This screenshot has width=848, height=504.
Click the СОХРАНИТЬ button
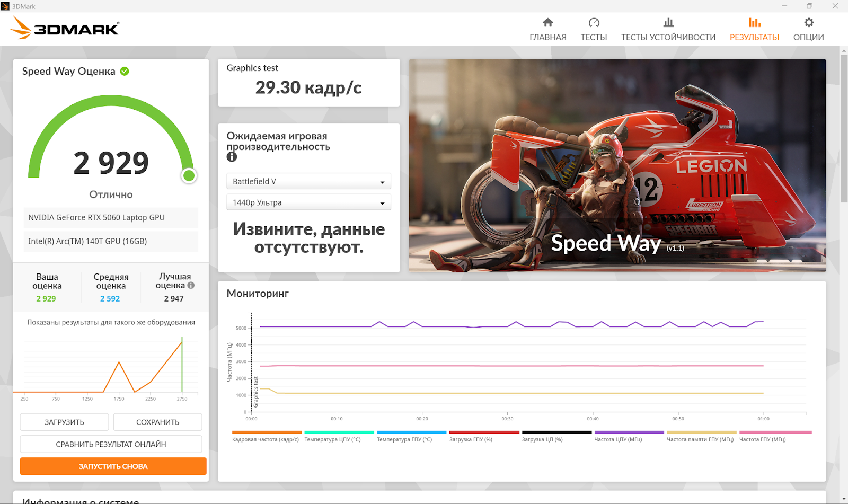(x=157, y=422)
